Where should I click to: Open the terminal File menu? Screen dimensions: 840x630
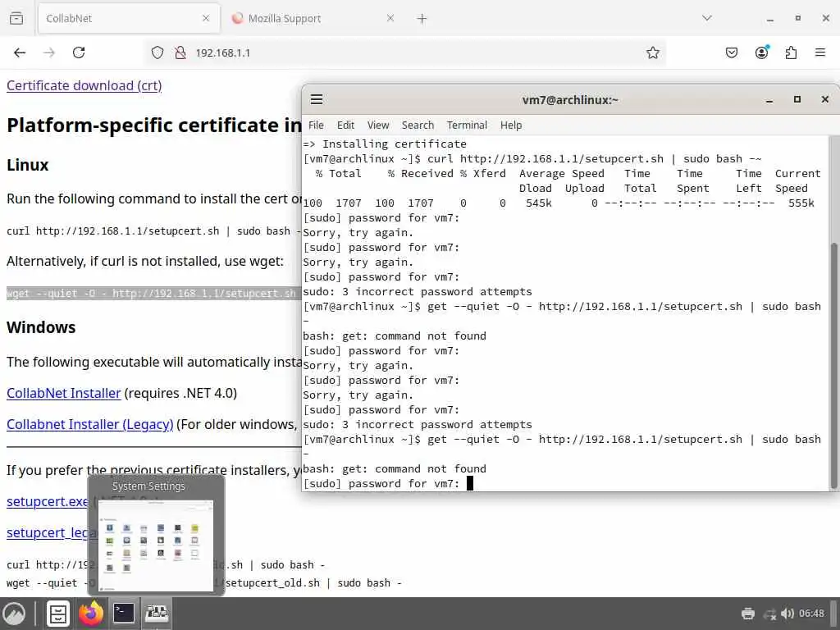pos(316,125)
